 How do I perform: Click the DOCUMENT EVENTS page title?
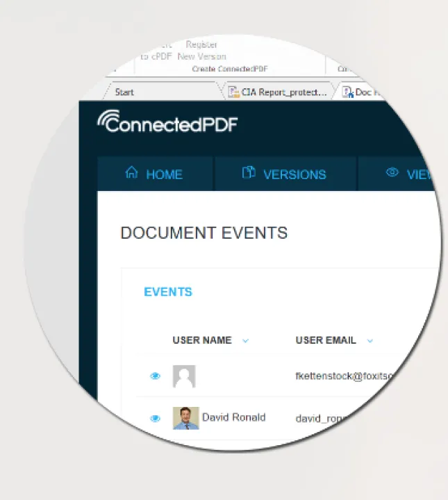(204, 233)
